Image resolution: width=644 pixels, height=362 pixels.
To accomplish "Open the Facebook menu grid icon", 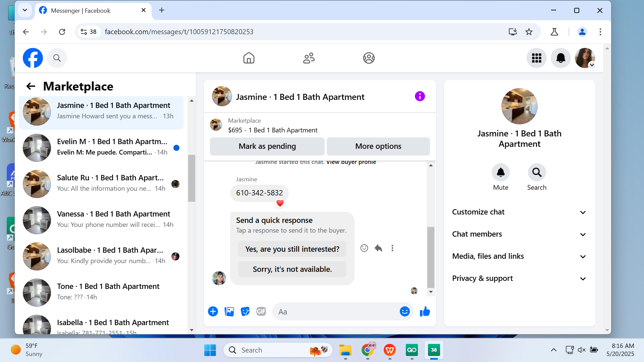I will point(536,58).
